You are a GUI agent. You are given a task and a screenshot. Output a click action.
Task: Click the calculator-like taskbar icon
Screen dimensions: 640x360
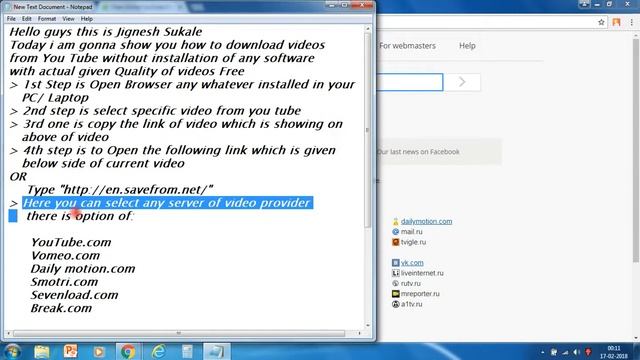tap(187, 351)
